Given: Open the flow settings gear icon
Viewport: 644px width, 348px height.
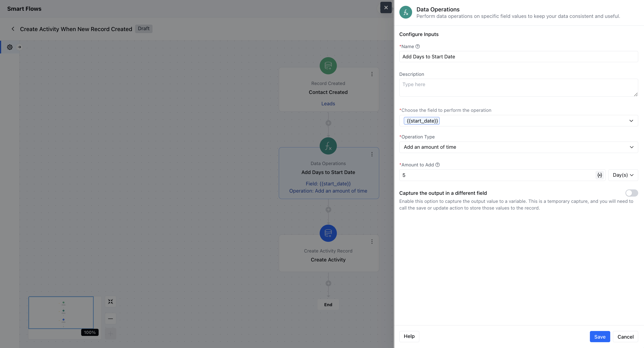Looking at the screenshot, I should click(10, 47).
